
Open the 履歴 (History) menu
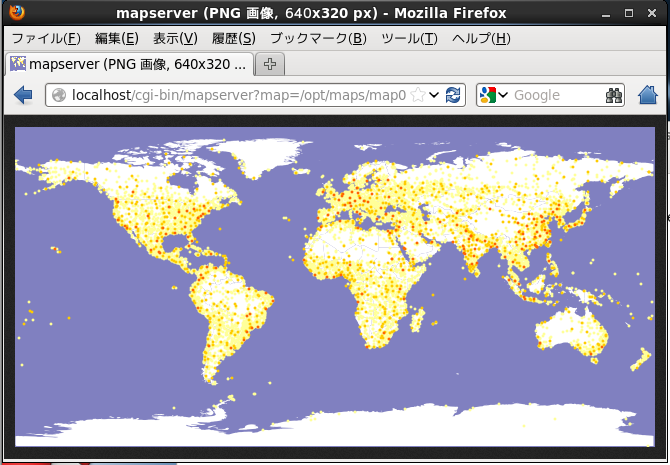tap(233, 38)
